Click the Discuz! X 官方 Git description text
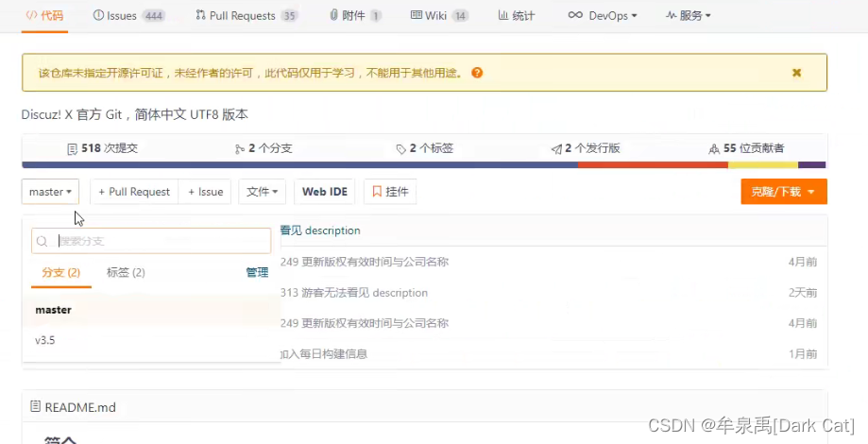The height and width of the screenshot is (444, 868). click(x=134, y=114)
